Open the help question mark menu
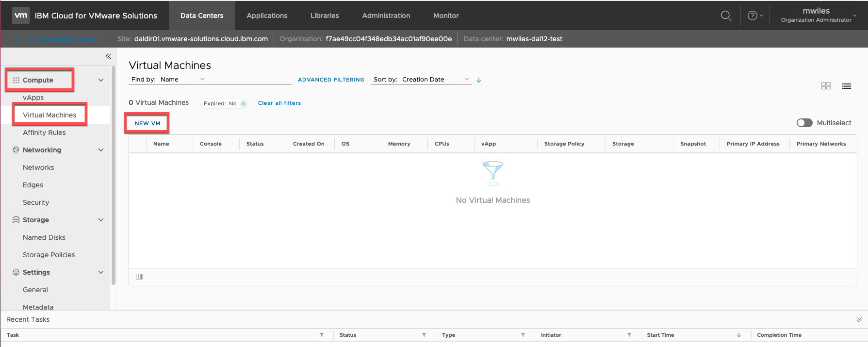868x347 pixels. point(754,16)
